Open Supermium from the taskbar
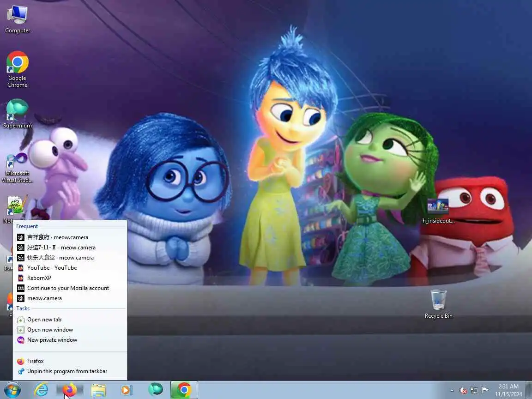532x399 pixels. pyautogui.click(x=156, y=389)
